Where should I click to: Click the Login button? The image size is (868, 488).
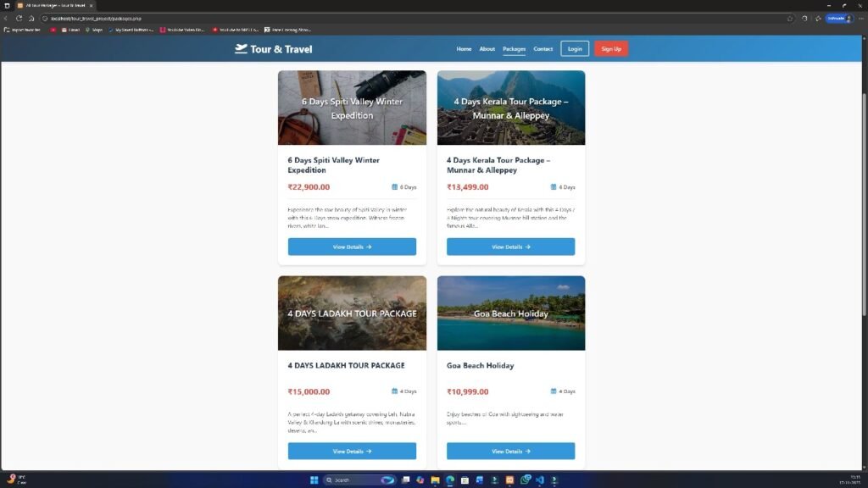[575, 48]
